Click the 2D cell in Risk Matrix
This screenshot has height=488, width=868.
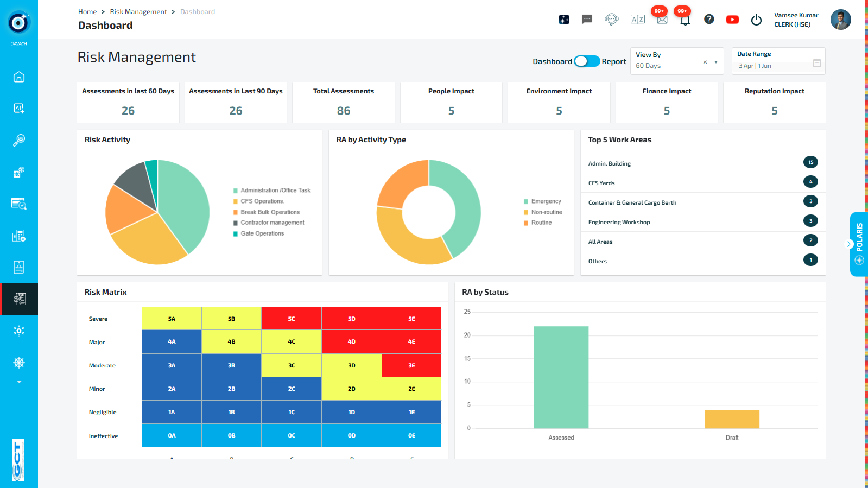[352, 389]
